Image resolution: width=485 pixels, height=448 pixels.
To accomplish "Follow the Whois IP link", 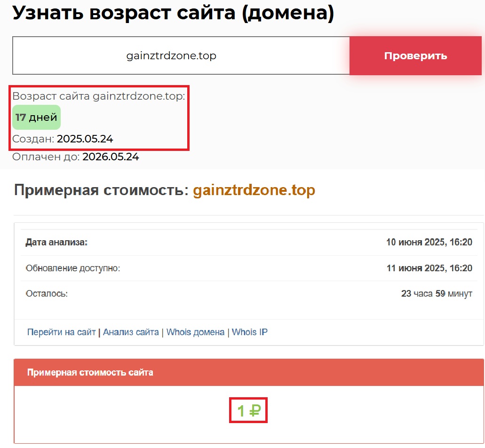I will 249,332.
